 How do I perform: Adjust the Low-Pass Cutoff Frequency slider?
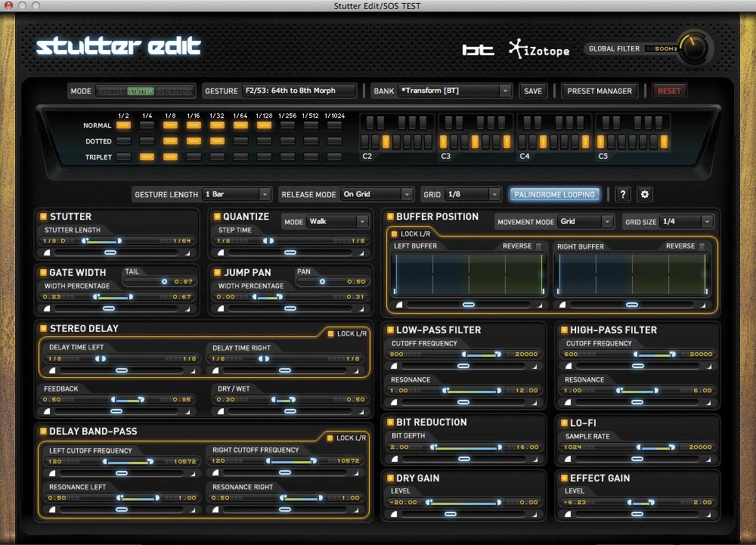point(482,355)
